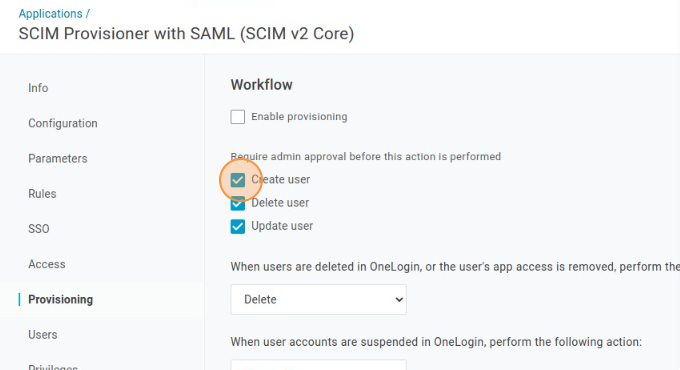Click the 'Enable provisioning' label text

(299, 117)
